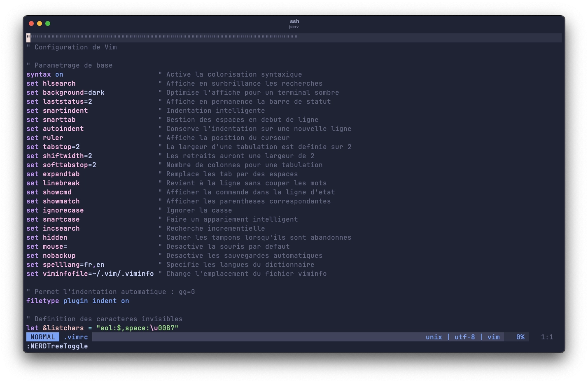588x383 pixels.
Task: Click 'set laststatus=2' line
Action: tap(59, 102)
